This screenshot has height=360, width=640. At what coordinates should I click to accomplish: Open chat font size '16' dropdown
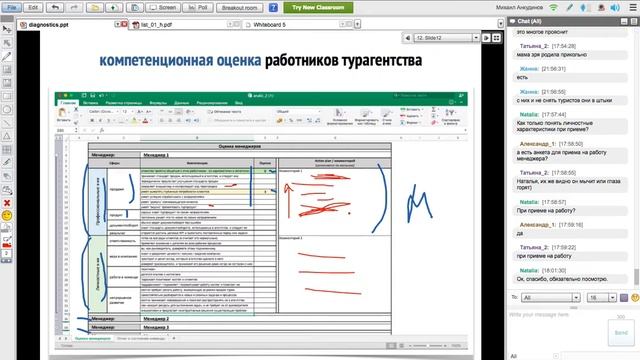pyautogui.click(x=602, y=298)
